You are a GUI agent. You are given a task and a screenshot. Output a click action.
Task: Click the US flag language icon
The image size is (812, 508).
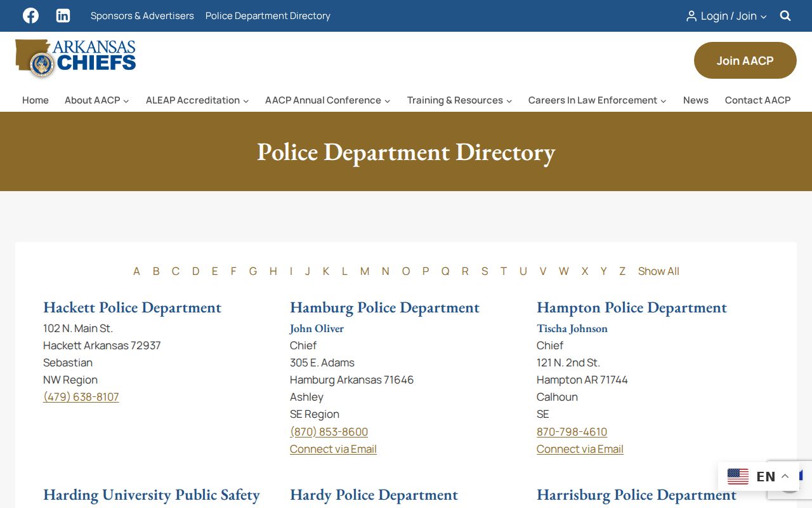click(x=738, y=476)
